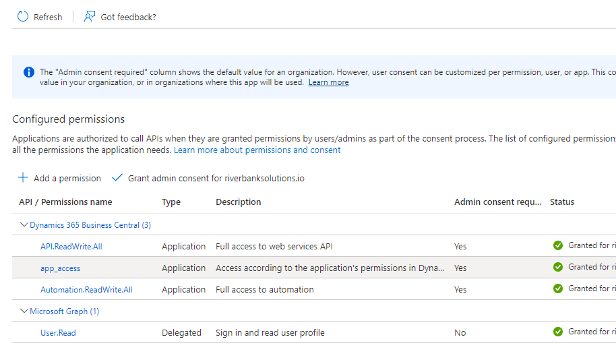Collapse the Dynamics 365 Business Central chevron

pos(24,225)
